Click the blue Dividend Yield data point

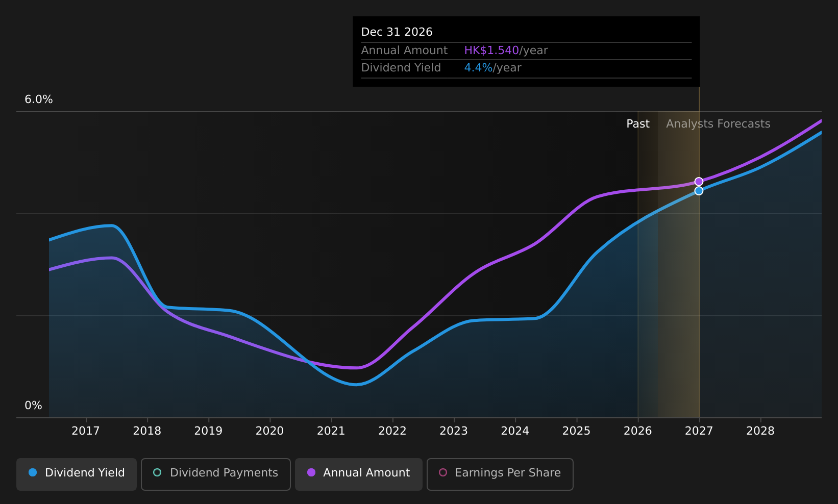[x=699, y=191]
